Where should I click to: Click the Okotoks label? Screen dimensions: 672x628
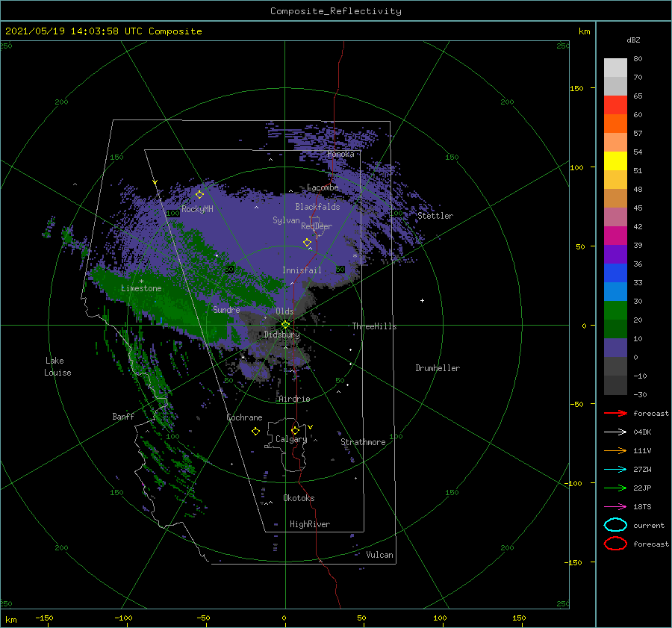click(x=299, y=498)
